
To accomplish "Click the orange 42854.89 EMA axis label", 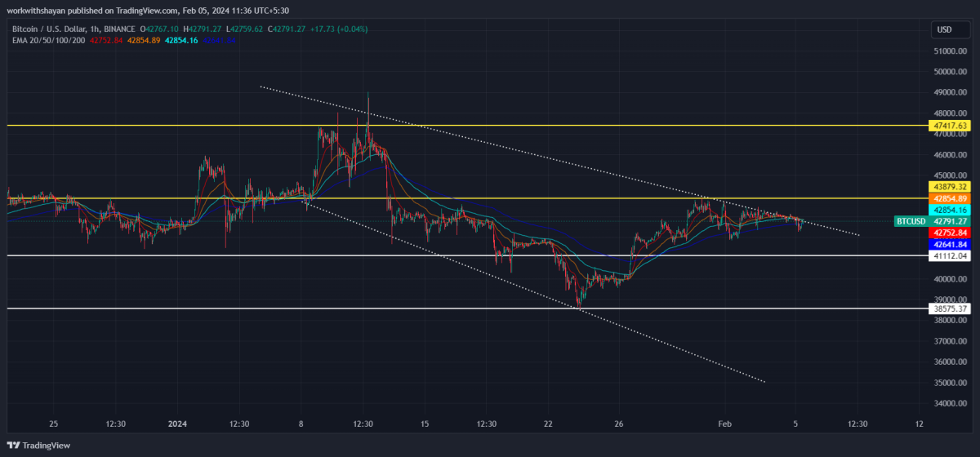I will (x=949, y=198).
